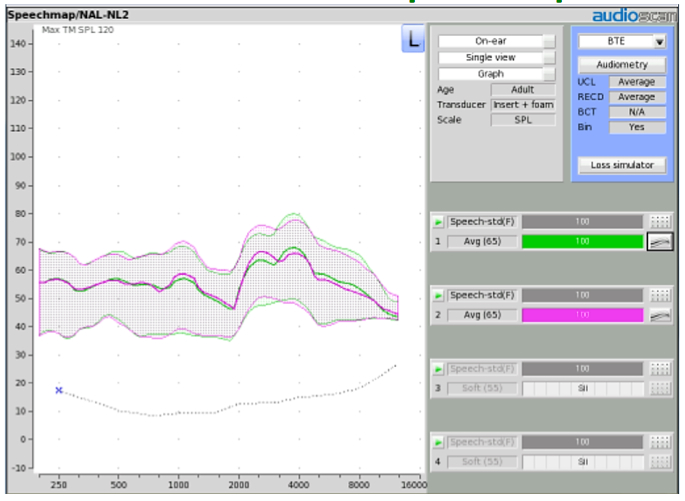
Task: Click the Test 4 gray 100 percentile bar
Action: (x=582, y=442)
